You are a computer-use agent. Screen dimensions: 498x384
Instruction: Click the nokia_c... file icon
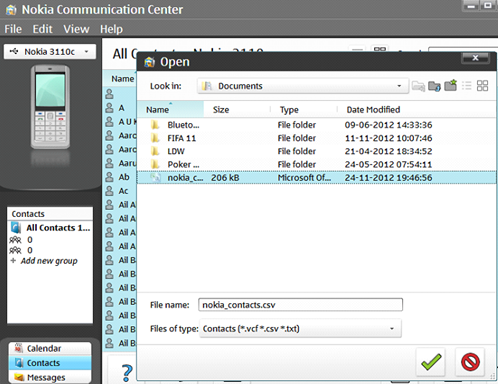(155, 178)
